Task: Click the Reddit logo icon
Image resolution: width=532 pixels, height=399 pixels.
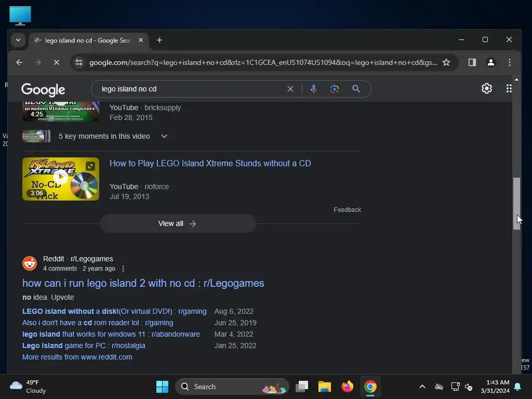Action: (x=30, y=263)
